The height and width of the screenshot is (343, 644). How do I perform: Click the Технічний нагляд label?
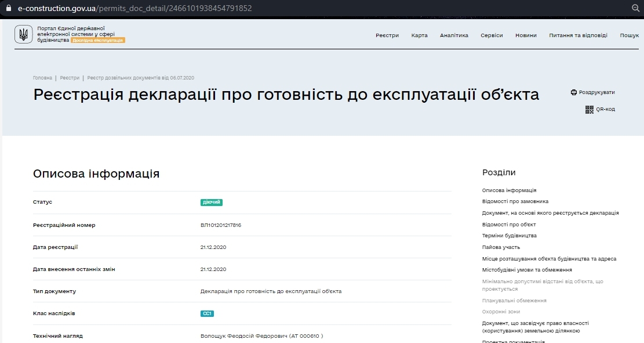pos(57,335)
